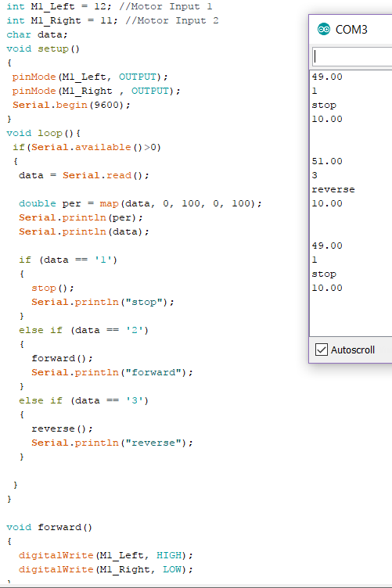Click the COM3 window title text
This screenshot has width=392, height=588.
point(351,29)
